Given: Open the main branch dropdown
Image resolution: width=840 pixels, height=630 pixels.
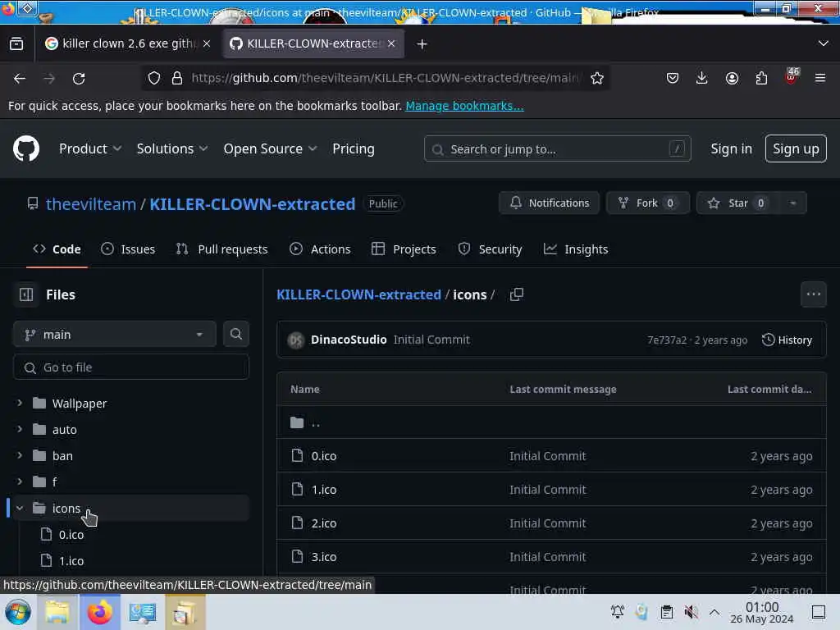Looking at the screenshot, I should [x=115, y=335].
